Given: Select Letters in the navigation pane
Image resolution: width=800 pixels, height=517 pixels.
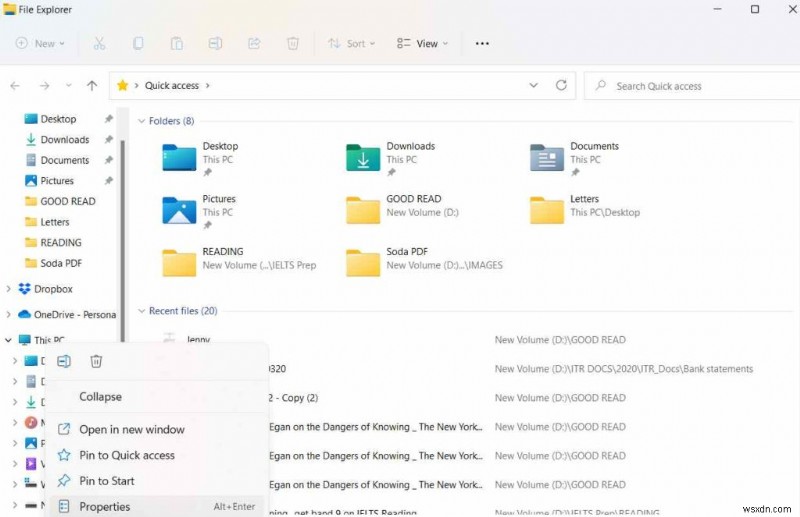Looking at the screenshot, I should pyautogui.click(x=55, y=222).
